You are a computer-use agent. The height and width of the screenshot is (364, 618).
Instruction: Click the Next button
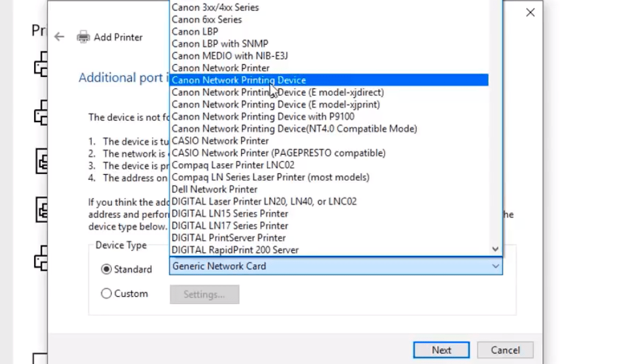pos(441,350)
